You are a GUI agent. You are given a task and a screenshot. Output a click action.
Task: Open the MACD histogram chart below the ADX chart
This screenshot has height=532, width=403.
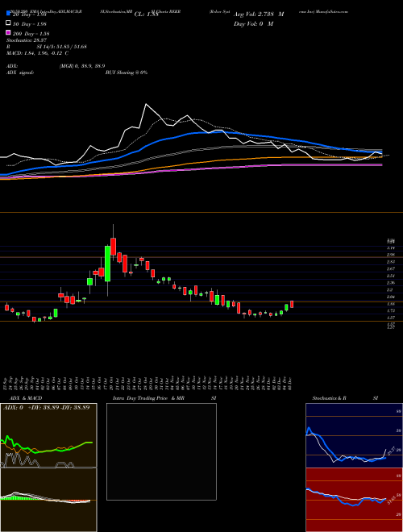coord(48,500)
